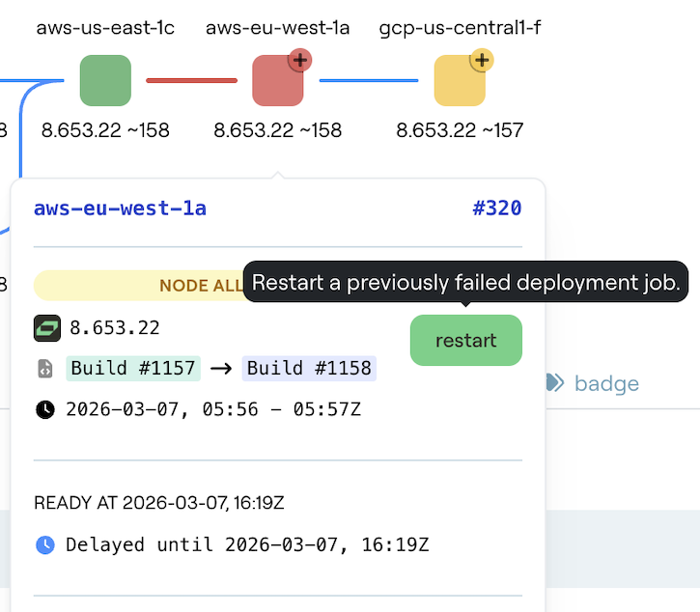The image size is (700, 612).
Task: Click the badge tag icon
Action: tap(555, 382)
